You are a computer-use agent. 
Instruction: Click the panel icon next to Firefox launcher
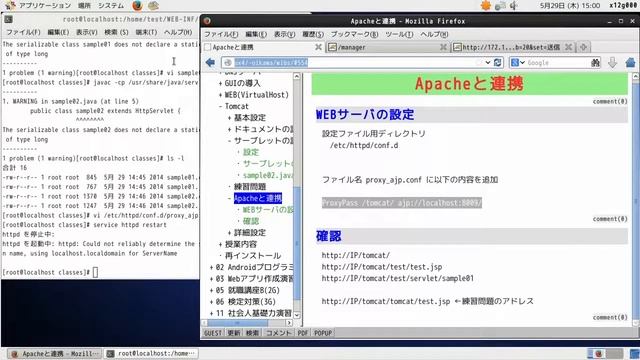153,6
